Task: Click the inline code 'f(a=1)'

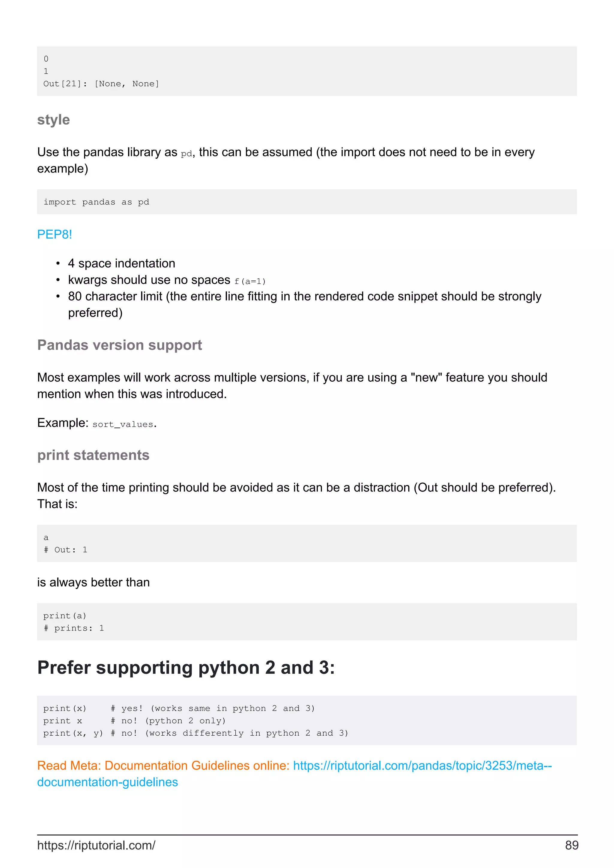Action: [250, 281]
